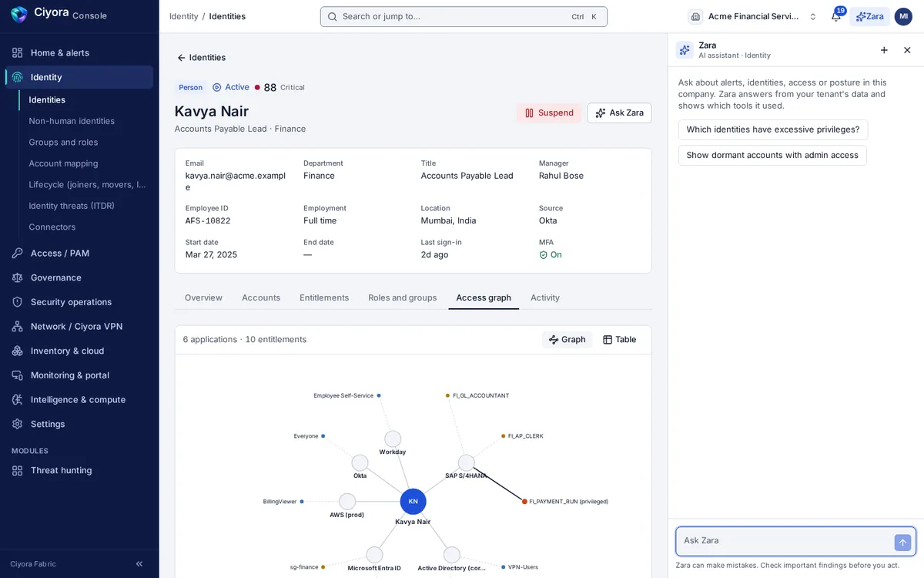The height and width of the screenshot is (578, 924).
Task: Click the VPN-Users group node
Action: tap(503, 567)
